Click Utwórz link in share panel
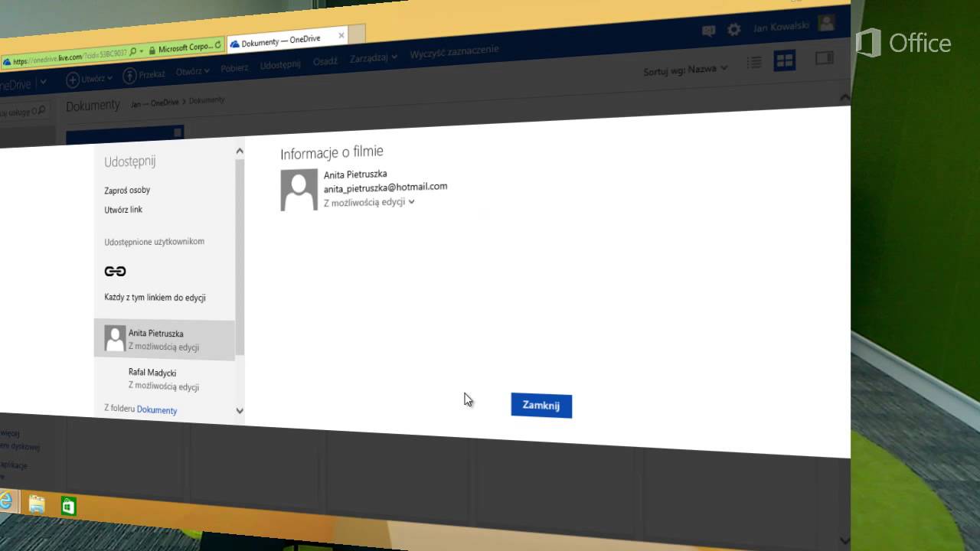The height and width of the screenshot is (551, 980). (x=123, y=210)
